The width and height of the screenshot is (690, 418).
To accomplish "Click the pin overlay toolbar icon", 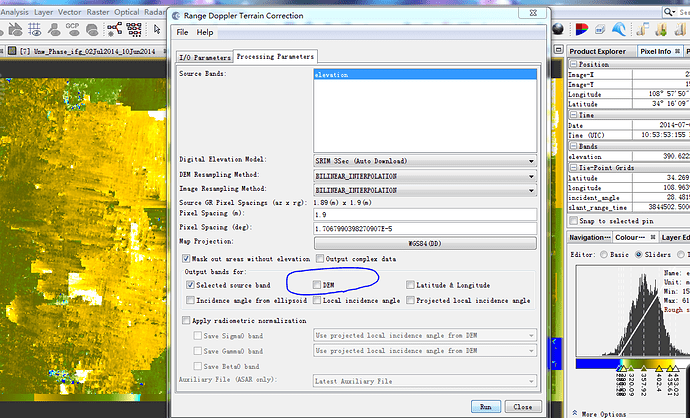I will (54, 29).
